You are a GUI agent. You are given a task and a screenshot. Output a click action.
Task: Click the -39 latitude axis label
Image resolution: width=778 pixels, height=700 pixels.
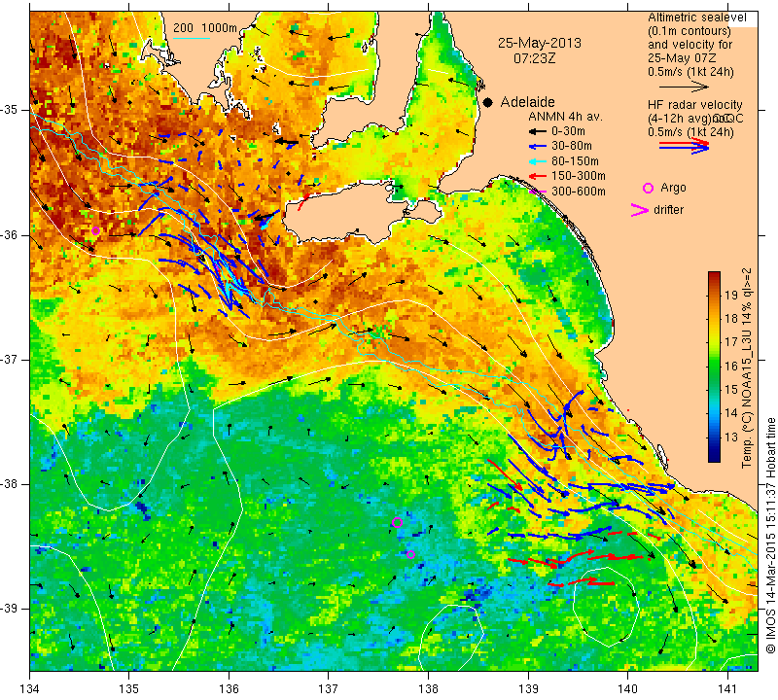click(10, 609)
